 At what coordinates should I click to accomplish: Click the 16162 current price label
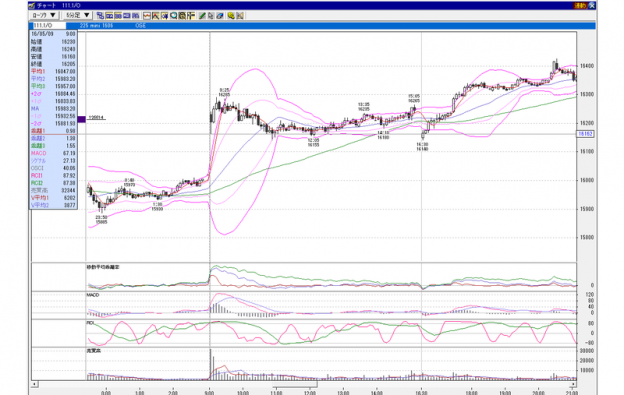[585, 134]
